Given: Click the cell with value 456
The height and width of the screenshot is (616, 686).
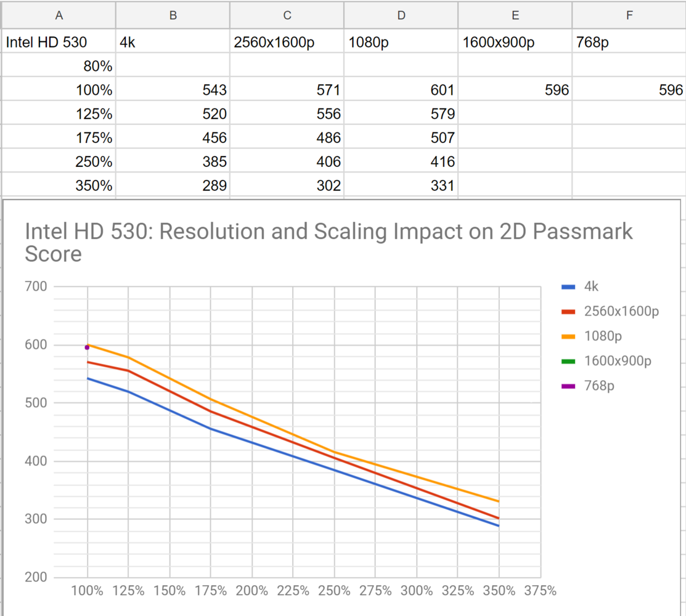Looking at the screenshot, I should (x=173, y=137).
